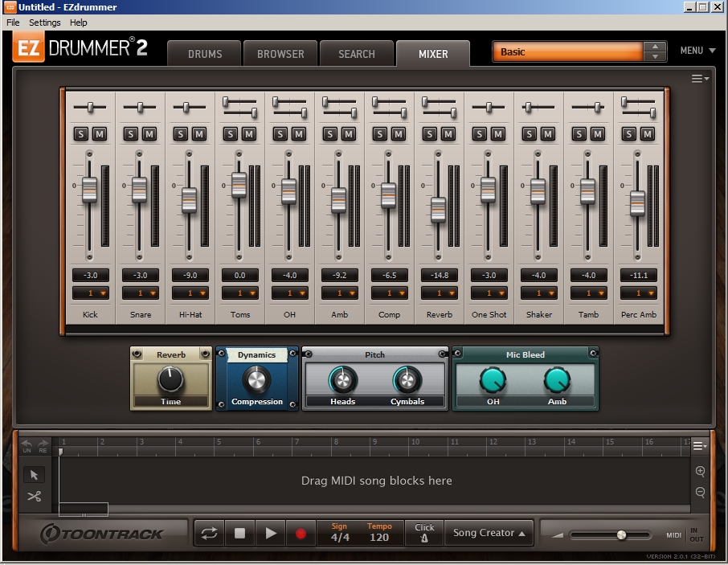
Task: Mute the Perc Amb channel
Action: 647,134
